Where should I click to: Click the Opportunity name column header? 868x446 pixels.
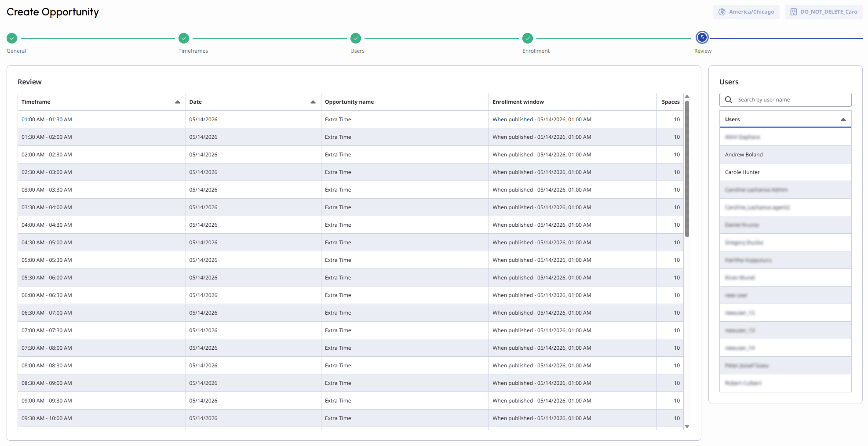[x=405, y=102]
